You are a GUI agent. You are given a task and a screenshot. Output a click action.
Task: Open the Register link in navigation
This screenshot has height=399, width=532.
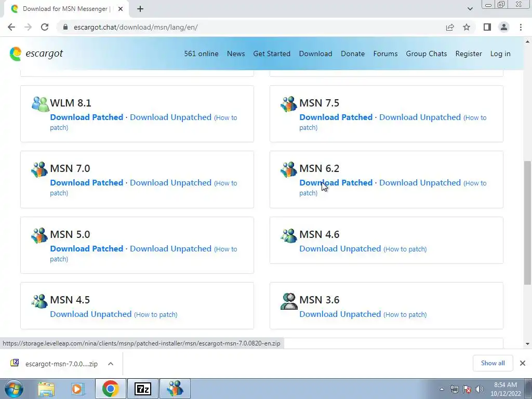469,54
